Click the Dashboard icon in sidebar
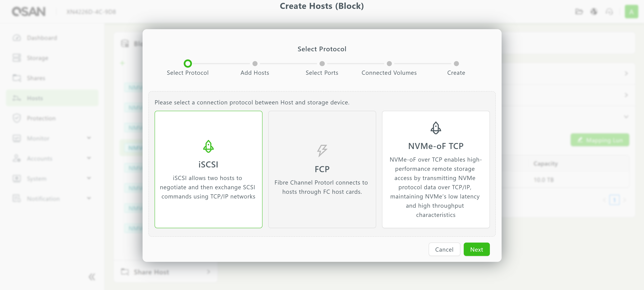The height and width of the screenshot is (290, 644). 17,38
